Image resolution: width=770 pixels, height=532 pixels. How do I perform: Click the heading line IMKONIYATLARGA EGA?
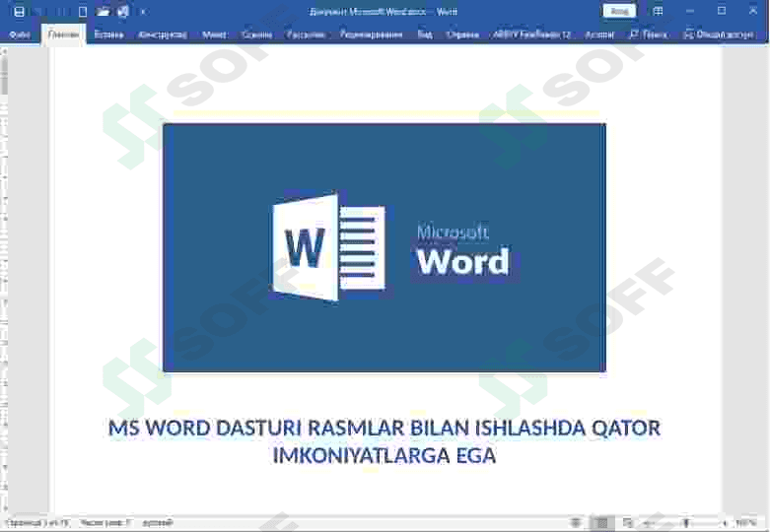pos(385,455)
